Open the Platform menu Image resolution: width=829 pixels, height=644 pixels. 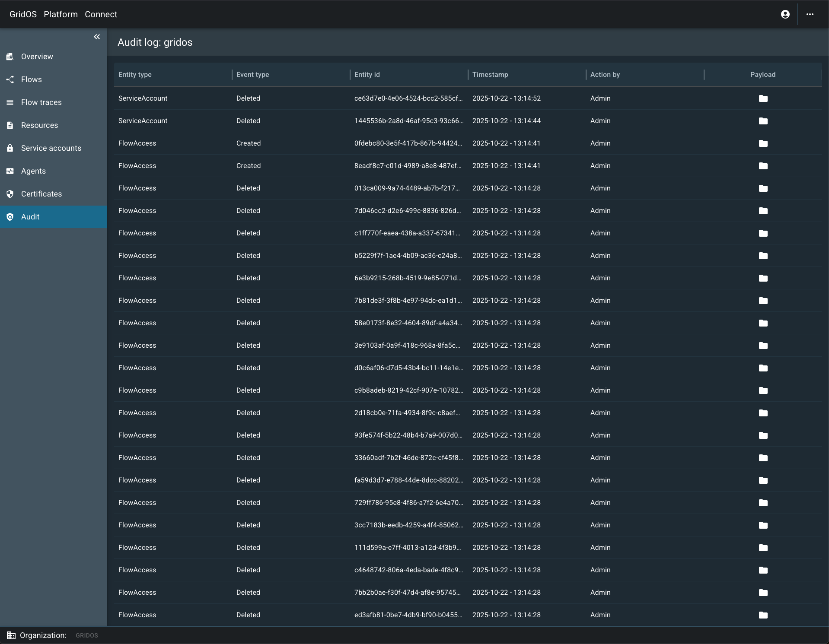(60, 14)
